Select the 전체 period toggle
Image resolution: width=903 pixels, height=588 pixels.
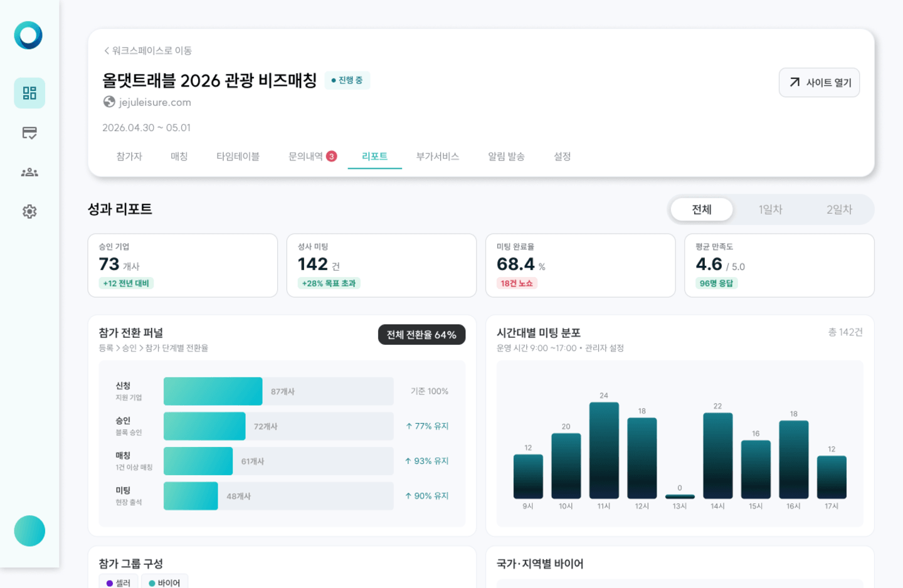click(x=702, y=209)
